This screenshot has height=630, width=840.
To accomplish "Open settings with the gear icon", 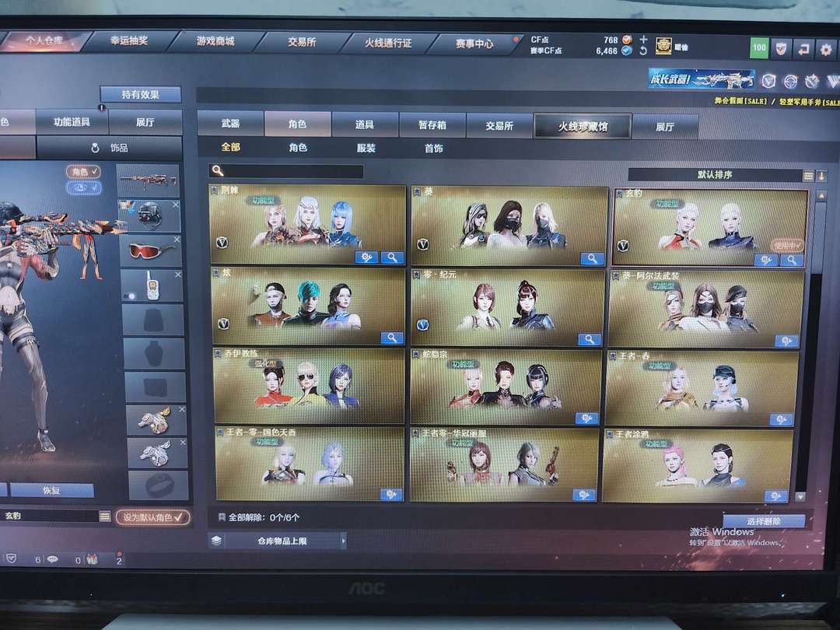I will pyautogui.click(x=825, y=50).
